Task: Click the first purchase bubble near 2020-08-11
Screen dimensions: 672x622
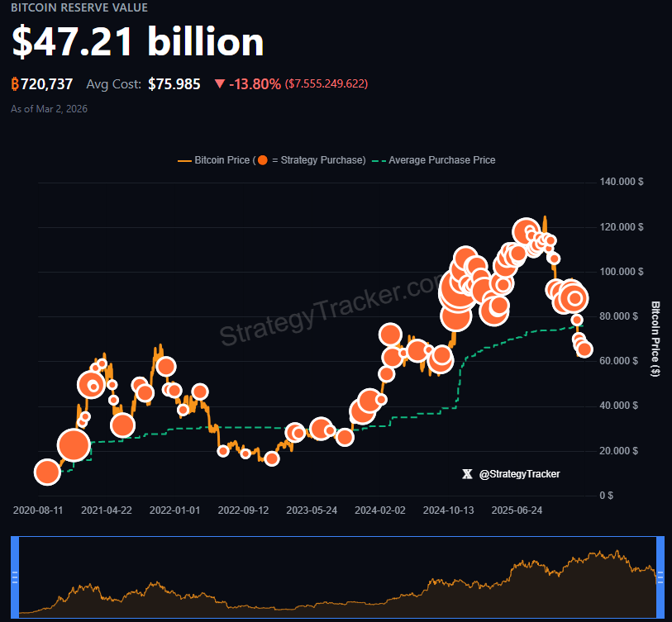Action: (x=47, y=472)
